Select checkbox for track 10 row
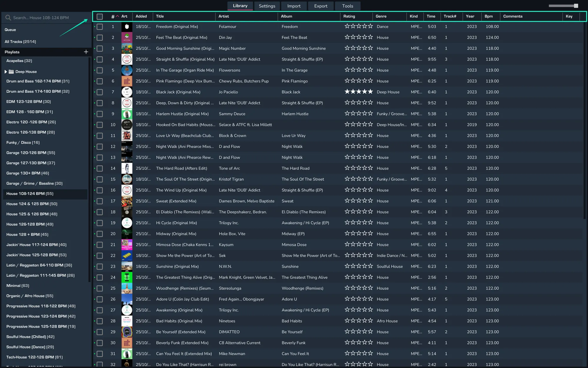Image resolution: width=588 pixels, height=368 pixels. coord(100,125)
